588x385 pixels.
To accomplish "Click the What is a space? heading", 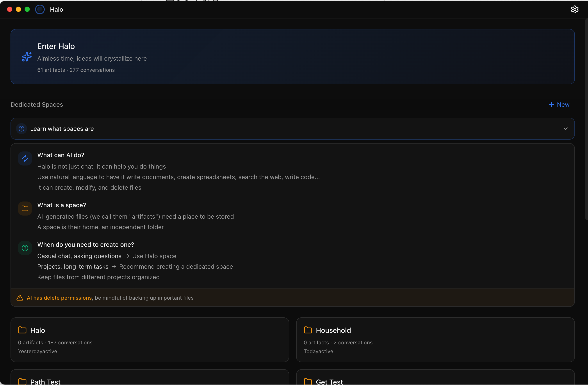I will point(62,205).
